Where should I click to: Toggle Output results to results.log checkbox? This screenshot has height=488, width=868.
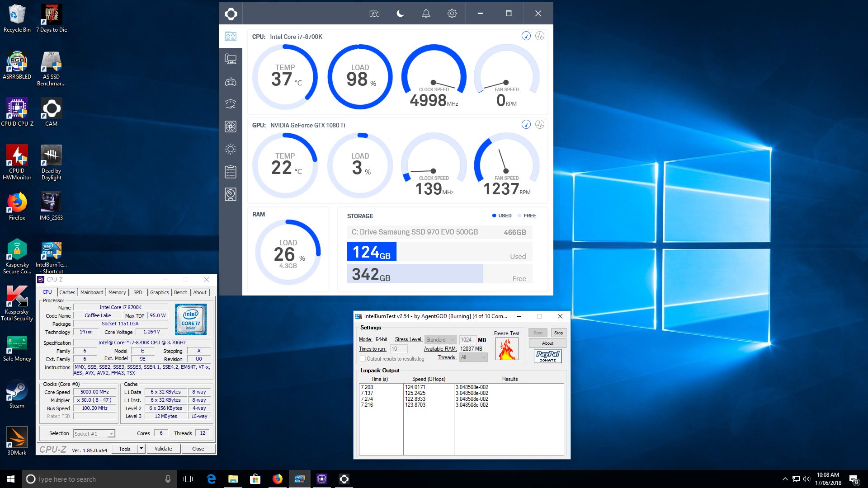click(x=363, y=359)
